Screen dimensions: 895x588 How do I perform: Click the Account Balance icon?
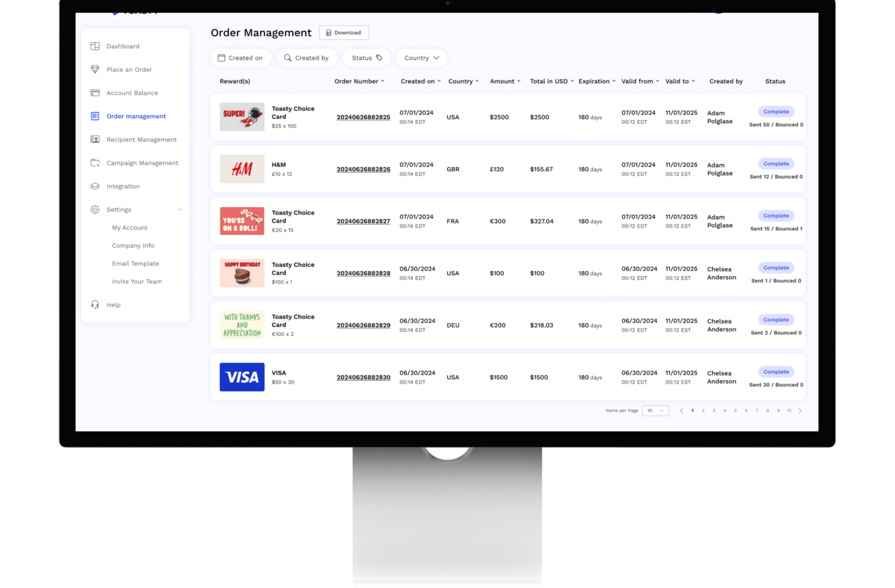[x=94, y=93]
